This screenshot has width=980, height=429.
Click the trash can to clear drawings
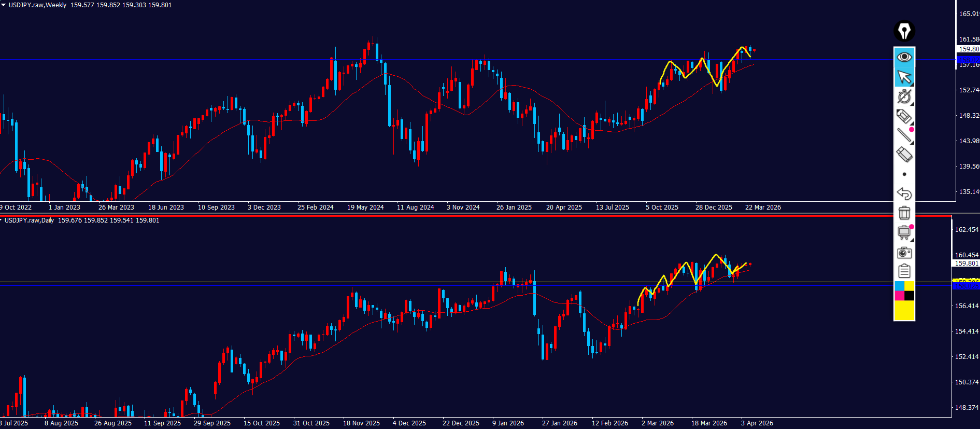[904, 213]
